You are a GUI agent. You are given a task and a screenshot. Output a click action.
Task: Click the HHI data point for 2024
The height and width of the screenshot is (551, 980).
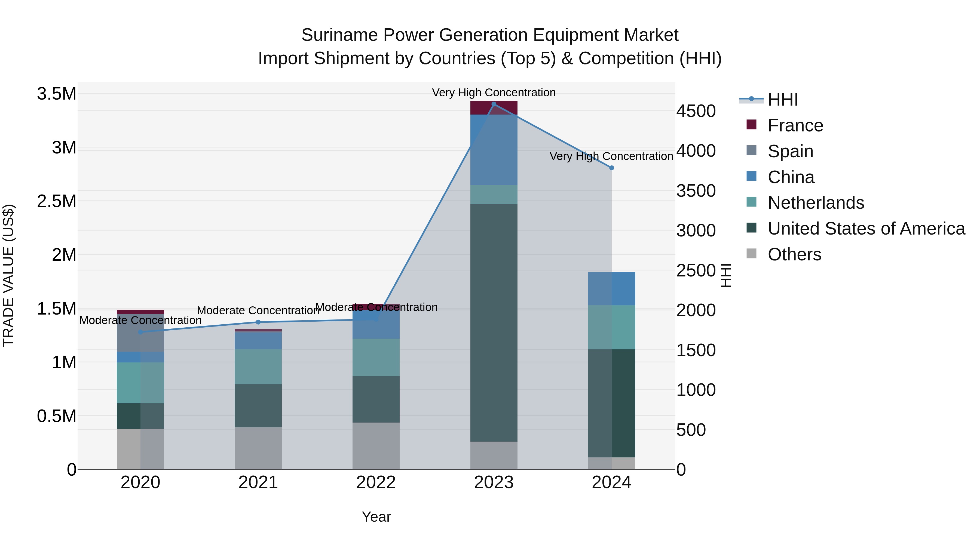pyautogui.click(x=612, y=168)
